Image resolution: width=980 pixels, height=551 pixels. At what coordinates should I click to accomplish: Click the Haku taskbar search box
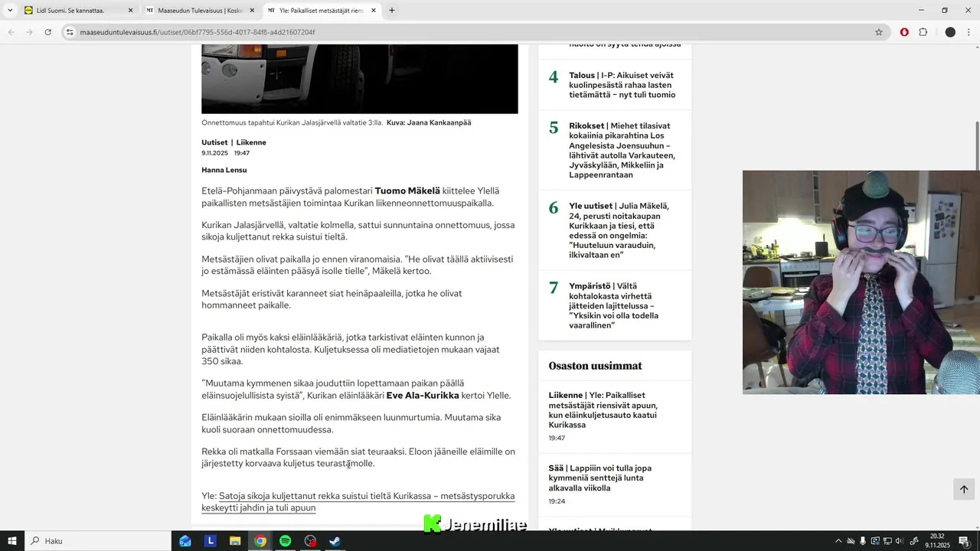pyautogui.click(x=98, y=541)
